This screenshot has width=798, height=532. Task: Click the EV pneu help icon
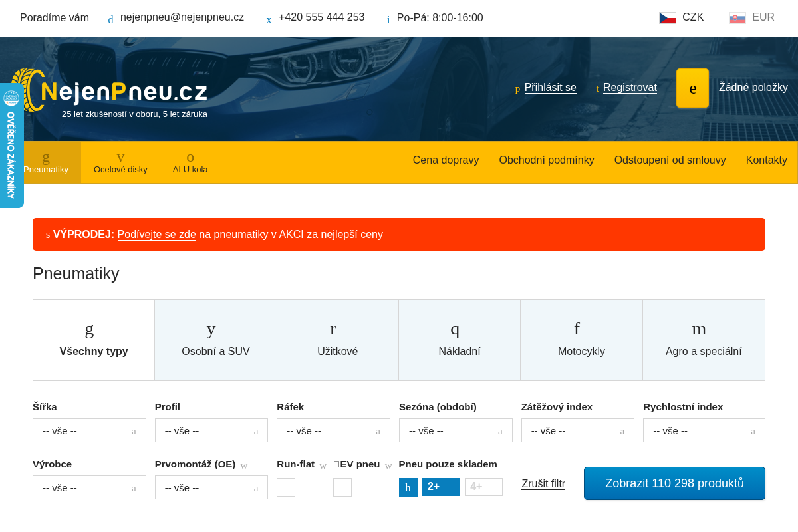(388, 465)
